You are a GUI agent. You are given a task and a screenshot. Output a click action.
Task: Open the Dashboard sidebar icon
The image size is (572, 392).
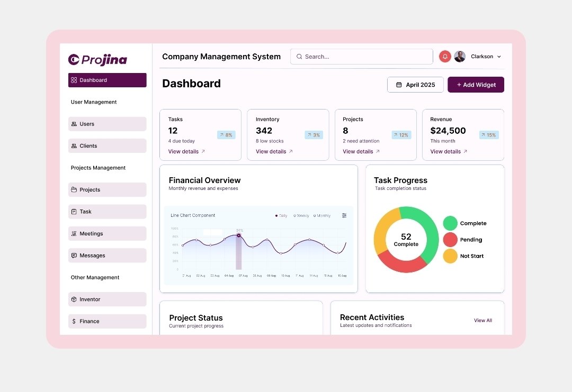click(x=73, y=80)
